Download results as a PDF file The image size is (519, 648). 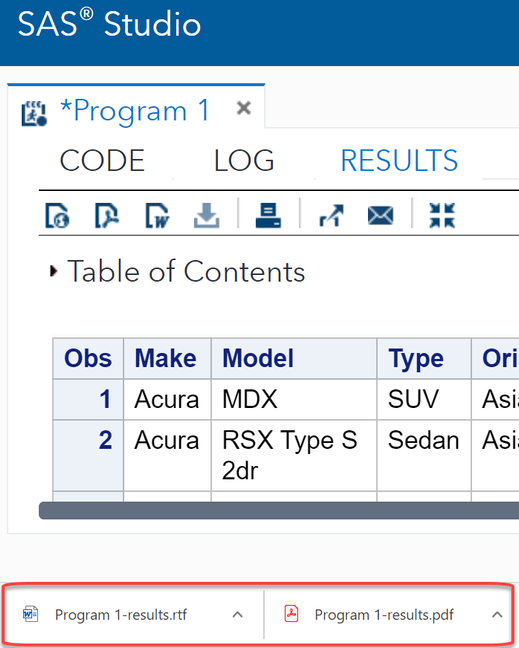107,215
